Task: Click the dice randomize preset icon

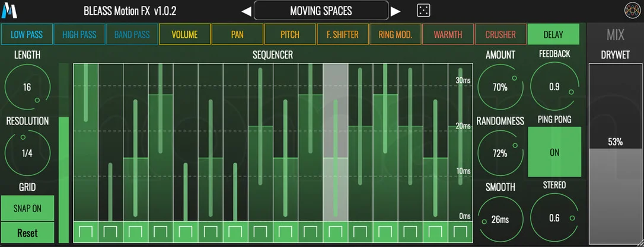Action: [423, 11]
